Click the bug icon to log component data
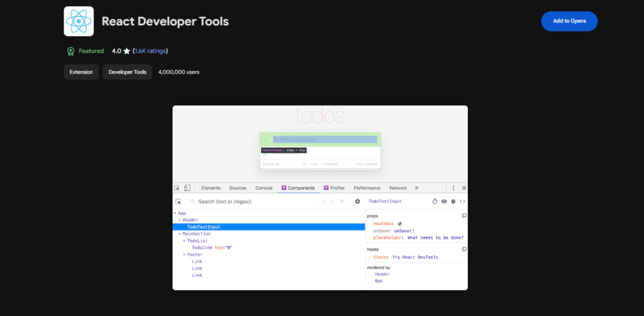 click(453, 202)
